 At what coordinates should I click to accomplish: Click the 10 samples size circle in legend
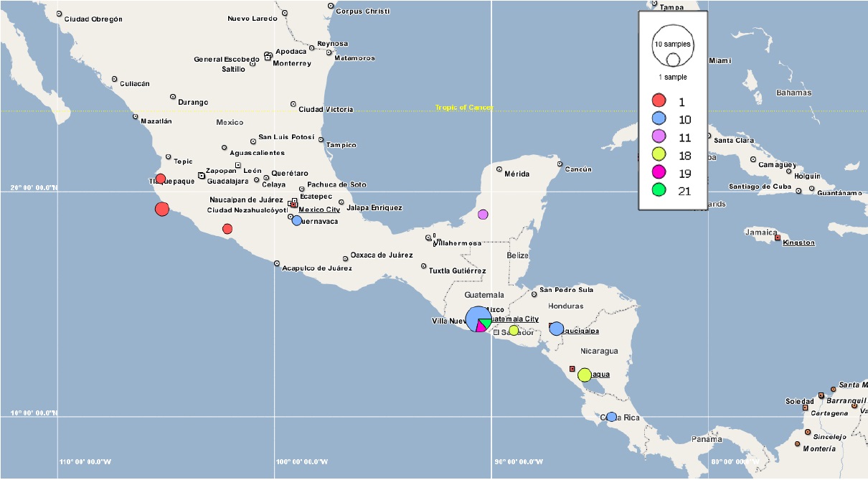[674, 44]
